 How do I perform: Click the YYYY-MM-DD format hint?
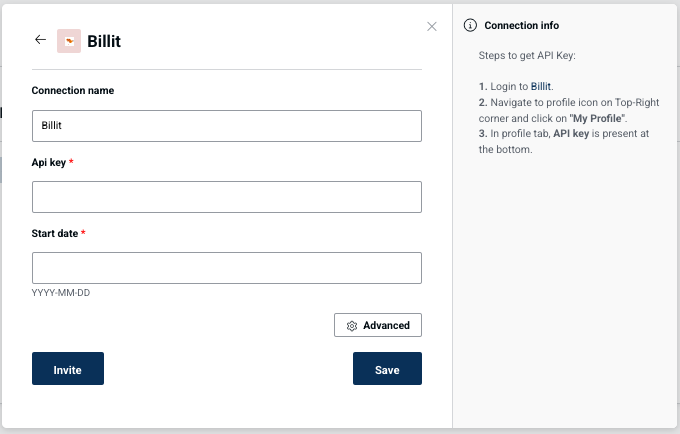pos(61,293)
